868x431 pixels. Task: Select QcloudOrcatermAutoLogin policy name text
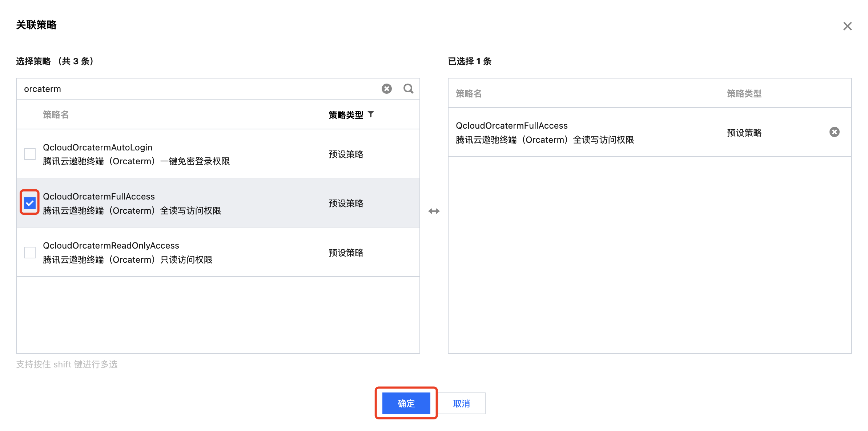[97, 147]
